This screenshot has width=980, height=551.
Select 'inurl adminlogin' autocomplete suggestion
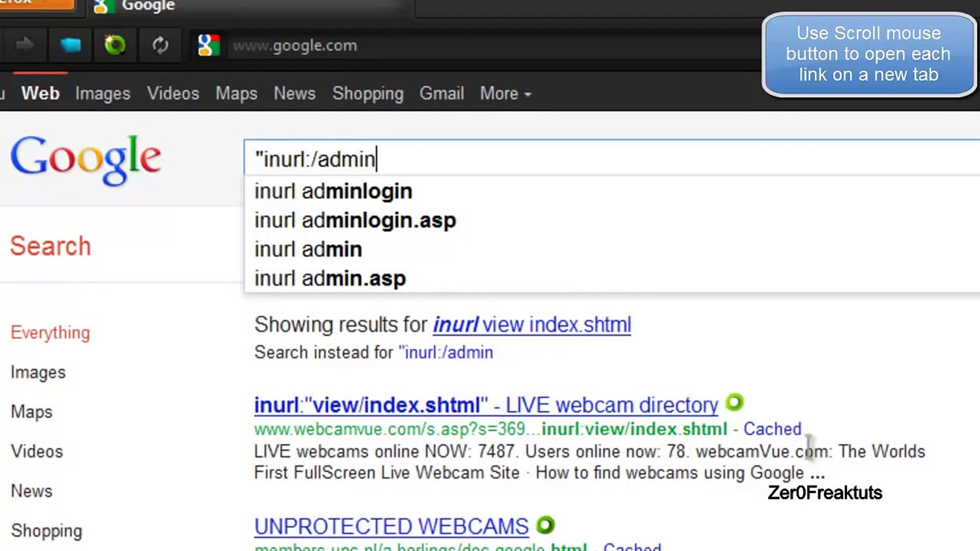(x=333, y=191)
